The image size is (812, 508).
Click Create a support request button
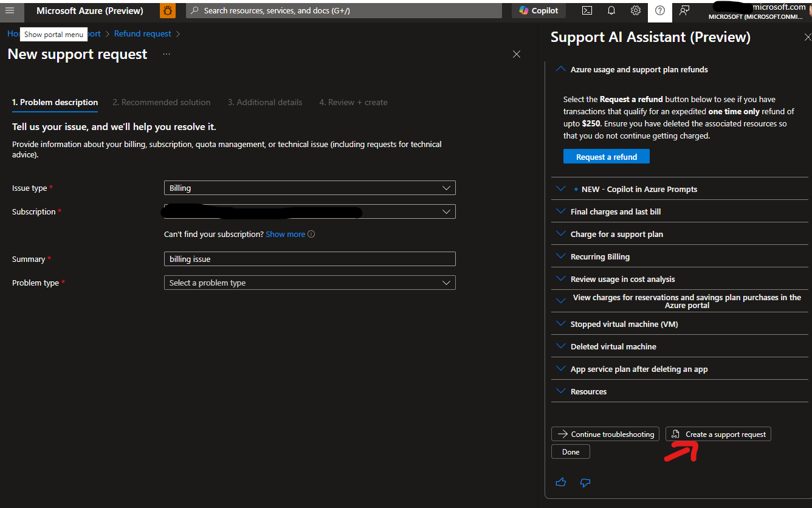[718, 434]
